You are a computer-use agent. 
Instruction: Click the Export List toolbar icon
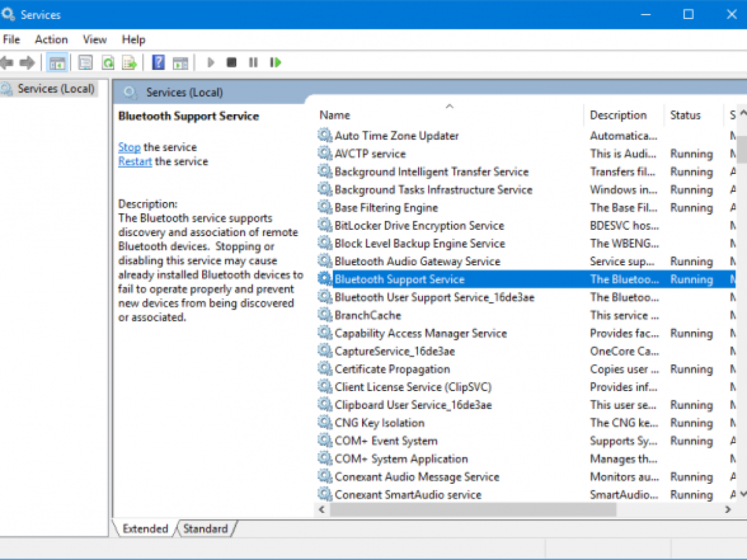129,63
